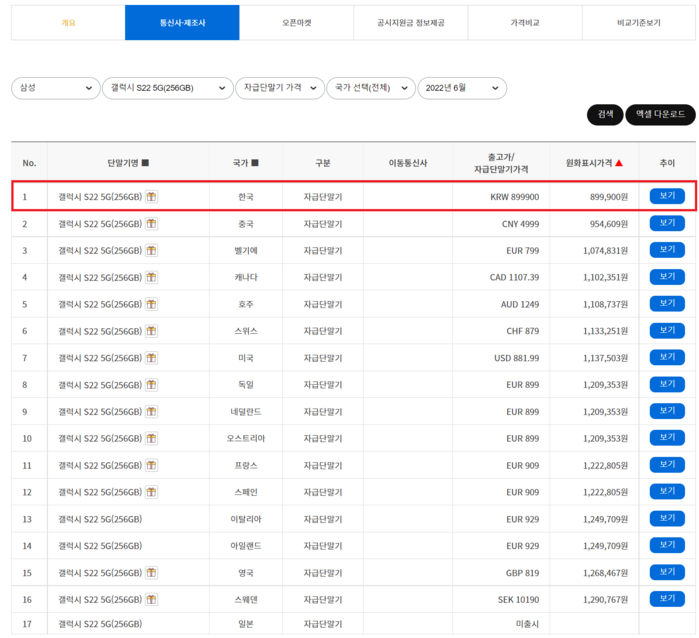Select the 통신사·제조사 tab

coord(182,23)
